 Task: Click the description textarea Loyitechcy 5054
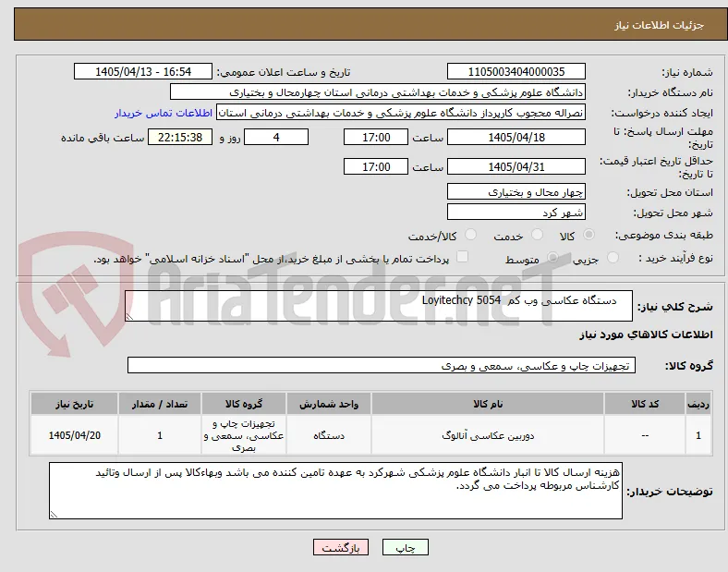(x=379, y=306)
